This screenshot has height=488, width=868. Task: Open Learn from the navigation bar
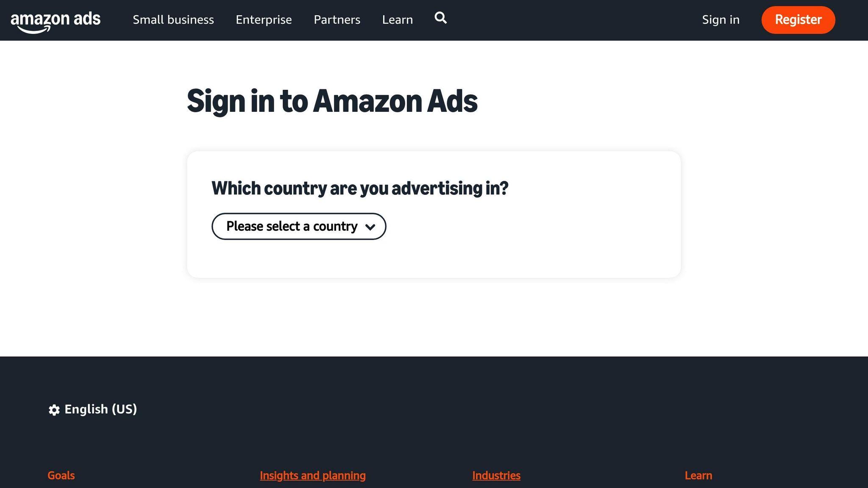click(x=397, y=19)
